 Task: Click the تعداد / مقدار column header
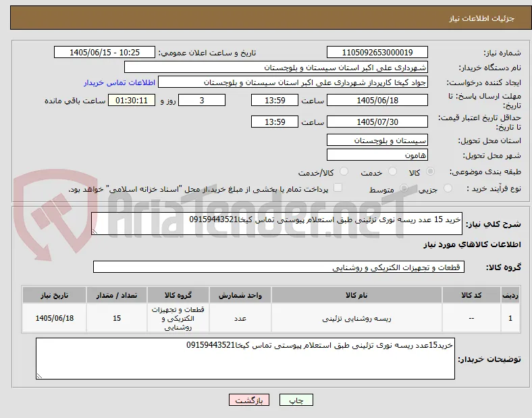click(x=117, y=295)
